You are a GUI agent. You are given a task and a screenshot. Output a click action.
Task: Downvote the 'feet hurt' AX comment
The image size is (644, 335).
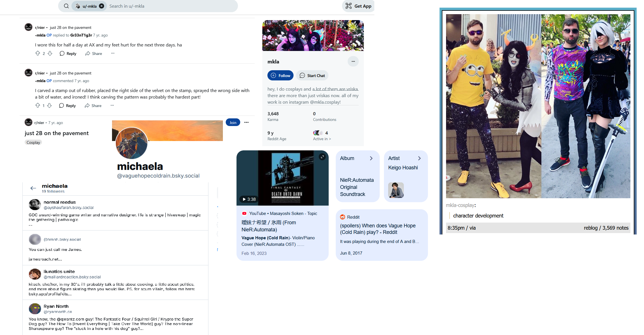pyautogui.click(x=50, y=53)
